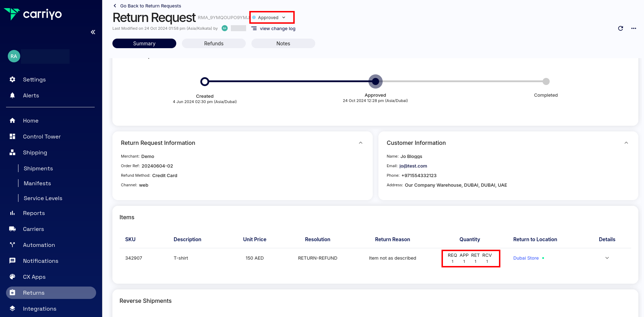Open the Approved status dropdown
644x317 pixels.
[x=272, y=17]
